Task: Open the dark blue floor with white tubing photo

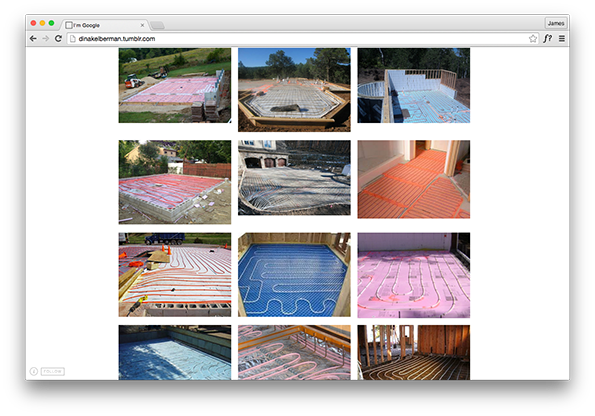Action: click(294, 275)
